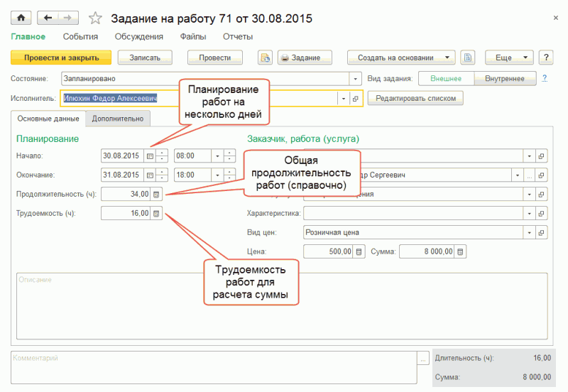The height and width of the screenshot is (392, 568).
Task: Open calculator for Трудоемкость field
Action: (x=157, y=213)
